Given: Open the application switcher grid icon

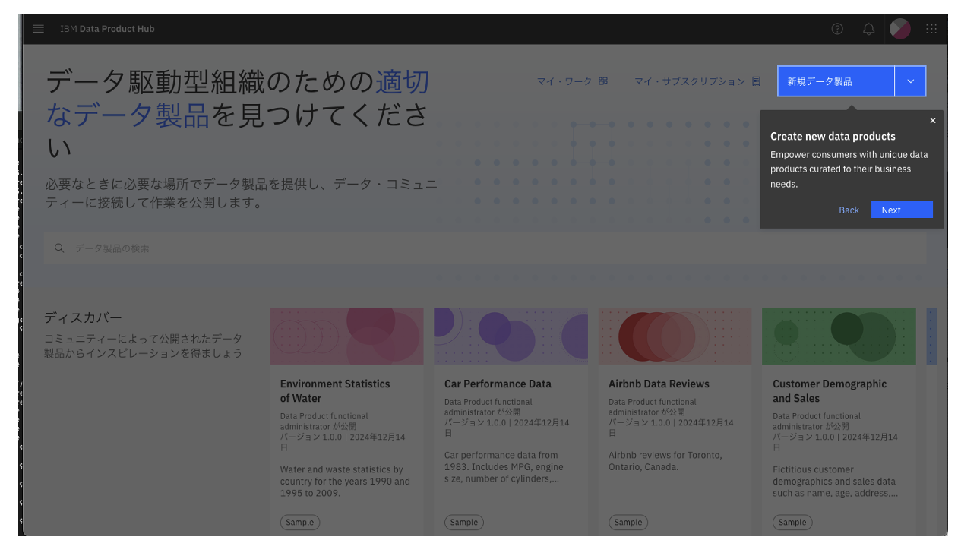Looking at the screenshot, I should pos(931,29).
